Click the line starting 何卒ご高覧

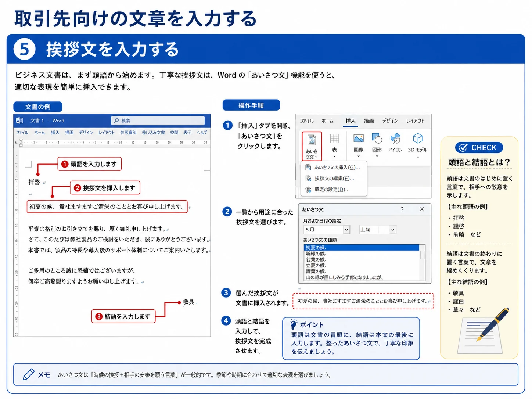pos(84,281)
